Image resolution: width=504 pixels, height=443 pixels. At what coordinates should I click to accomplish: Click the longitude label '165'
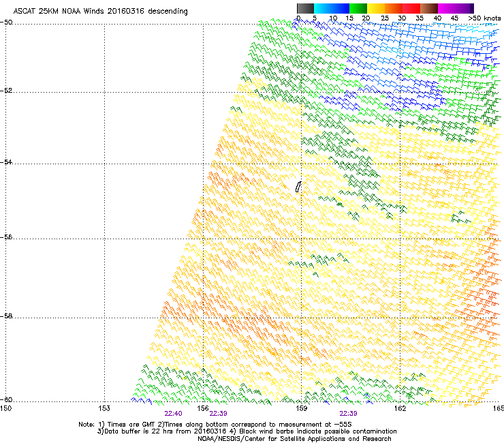click(499, 408)
